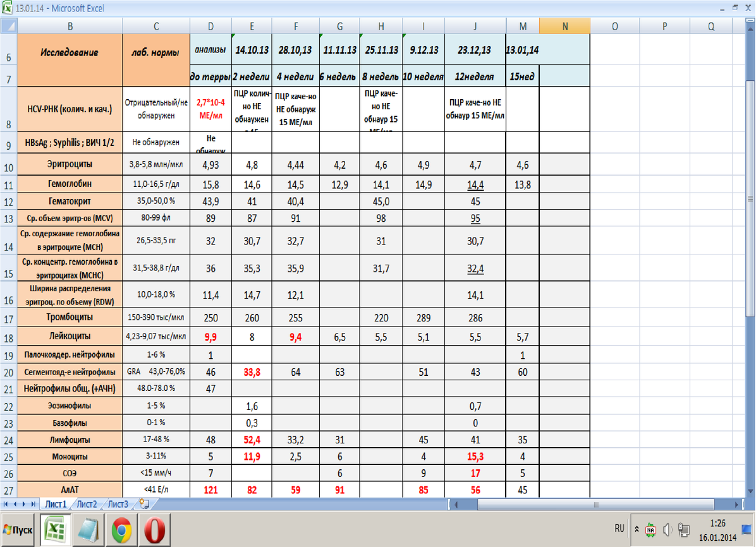Screen dimensions: 756x547
Task: Select platelets value 289
Action: (x=424, y=318)
